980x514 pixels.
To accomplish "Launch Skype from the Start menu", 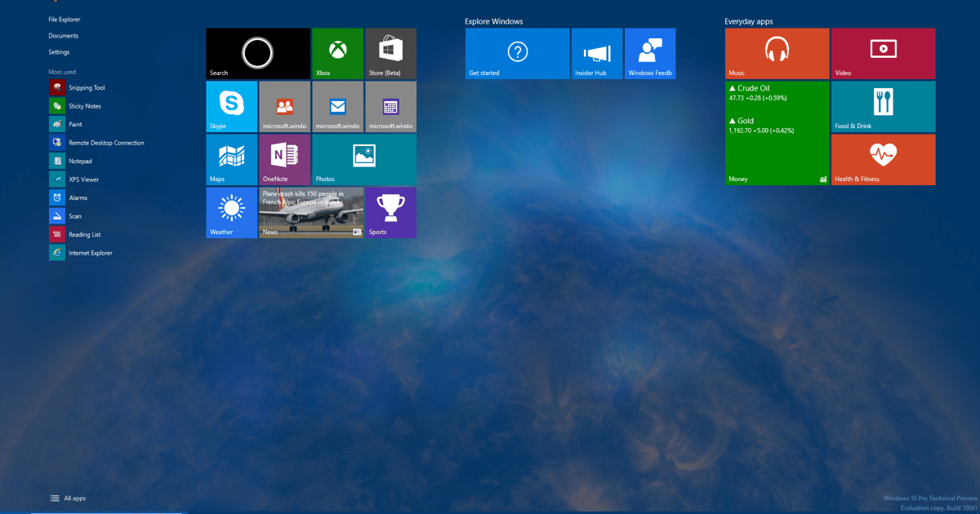I will (231, 106).
